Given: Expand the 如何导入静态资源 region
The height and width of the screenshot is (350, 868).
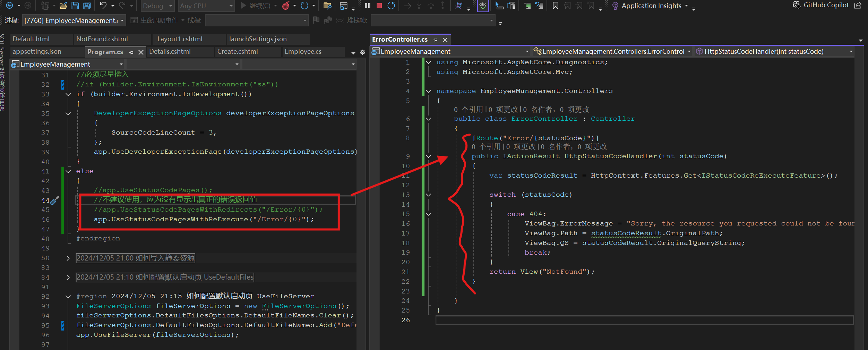Looking at the screenshot, I should [x=68, y=258].
